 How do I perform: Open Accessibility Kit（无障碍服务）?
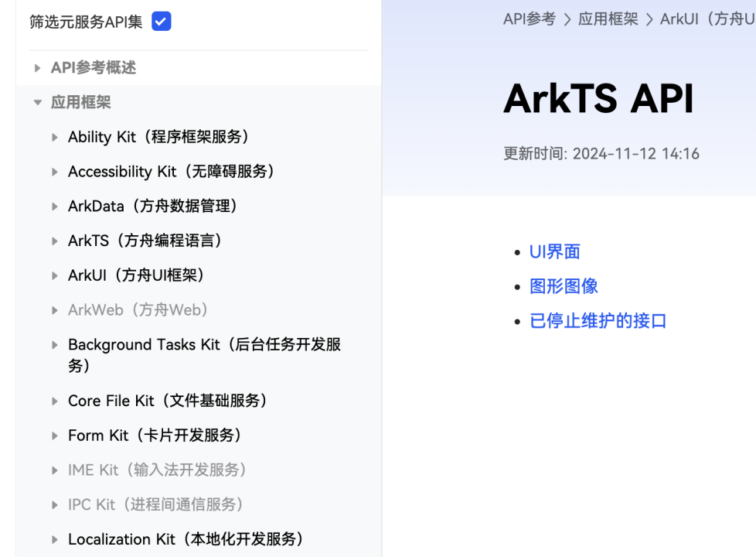[x=172, y=171]
